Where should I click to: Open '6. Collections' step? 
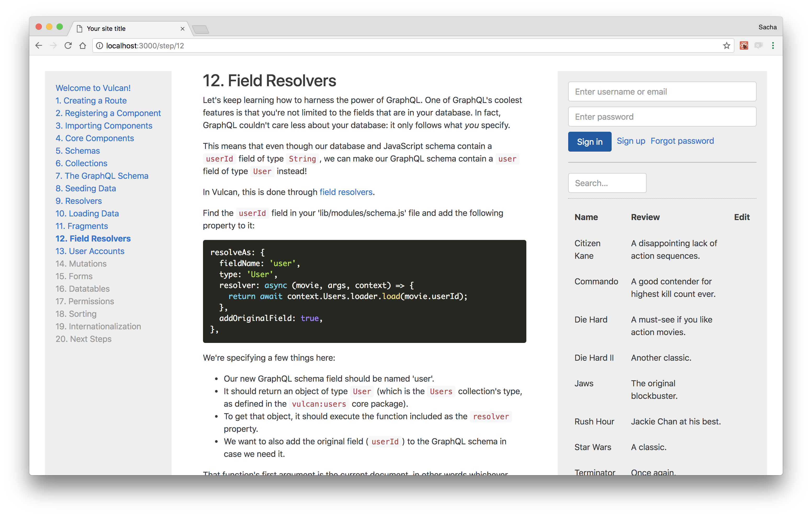[x=82, y=163]
